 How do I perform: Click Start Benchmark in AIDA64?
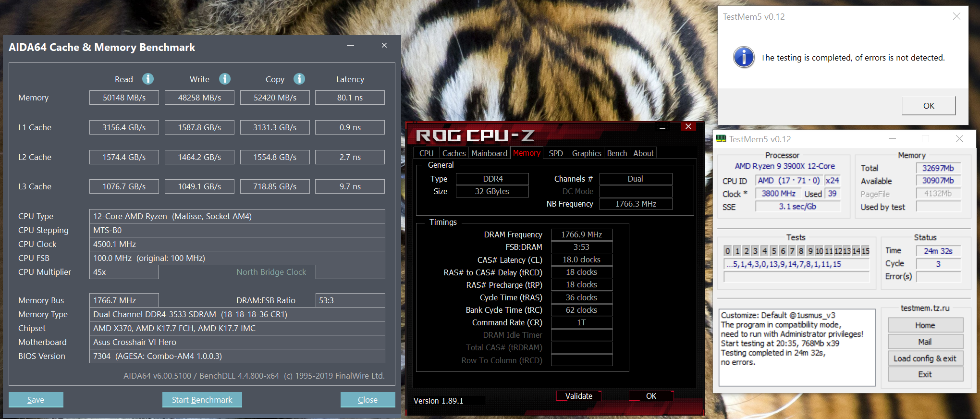[202, 400]
